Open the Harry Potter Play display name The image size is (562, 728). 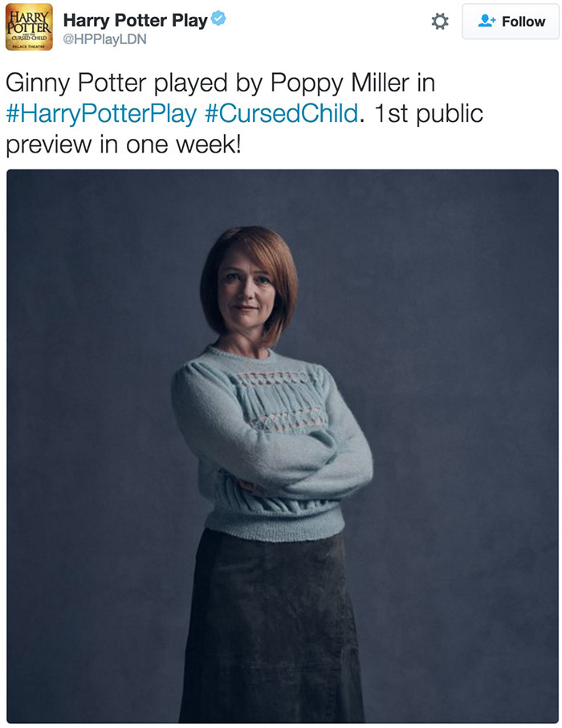(135, 20)
